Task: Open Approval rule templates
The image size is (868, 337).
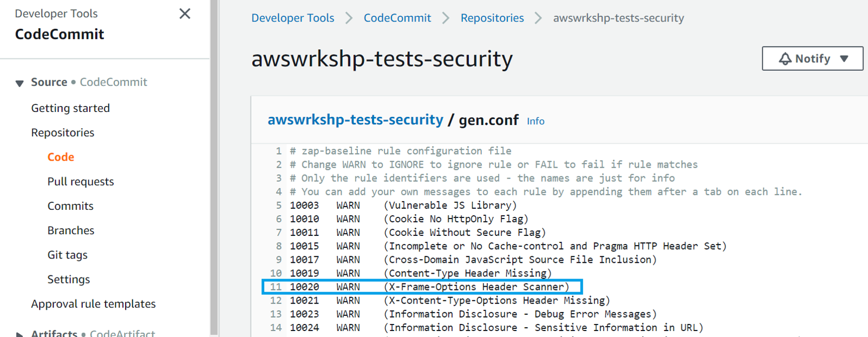Action: [93, 304]
